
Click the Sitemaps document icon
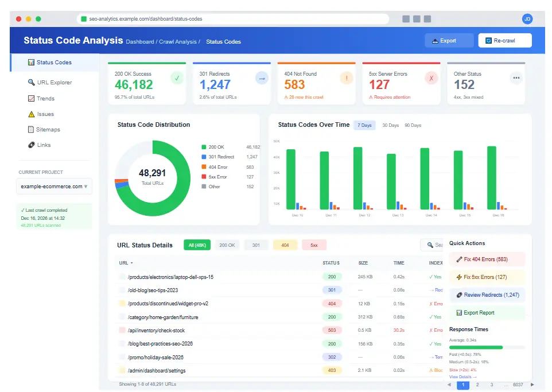coord(31,130)
